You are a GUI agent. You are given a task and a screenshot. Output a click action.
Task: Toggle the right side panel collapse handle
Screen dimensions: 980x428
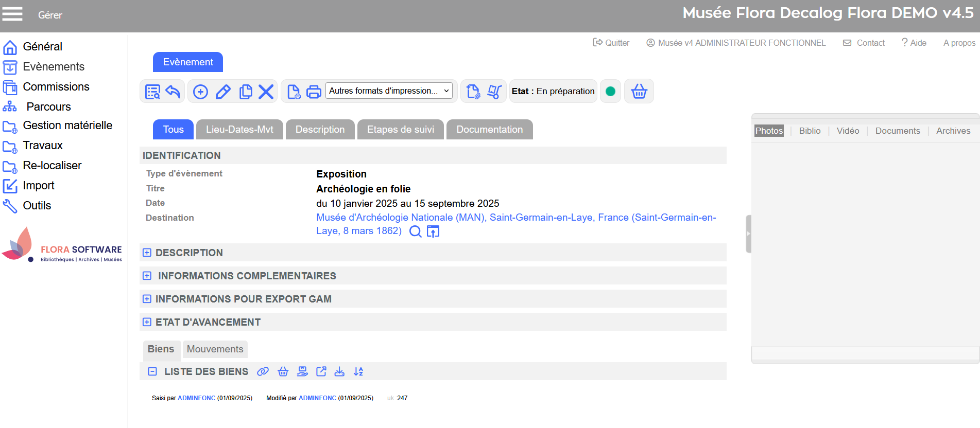pos(748,234)
